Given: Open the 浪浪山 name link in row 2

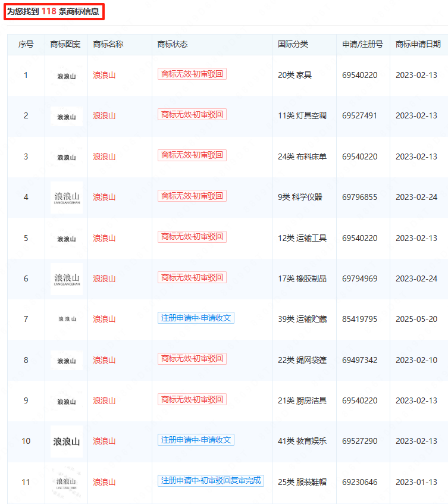Looking at the screenshot, I should point(104,116).
